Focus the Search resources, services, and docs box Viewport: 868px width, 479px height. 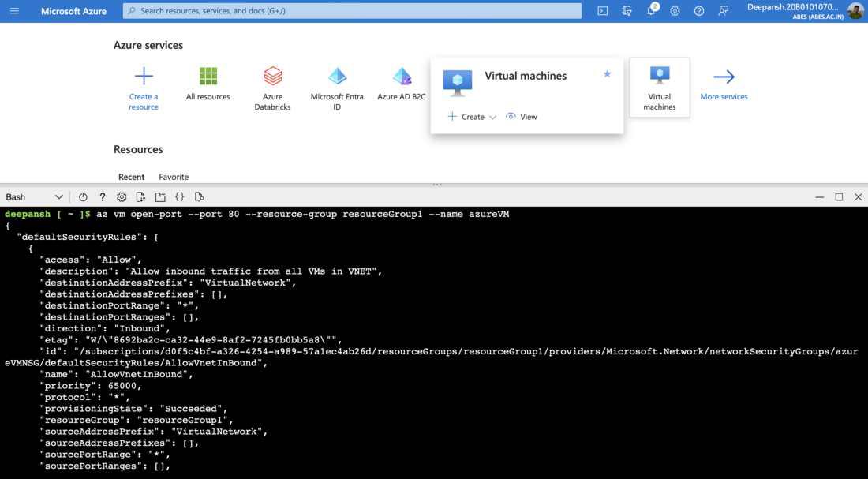352,10
